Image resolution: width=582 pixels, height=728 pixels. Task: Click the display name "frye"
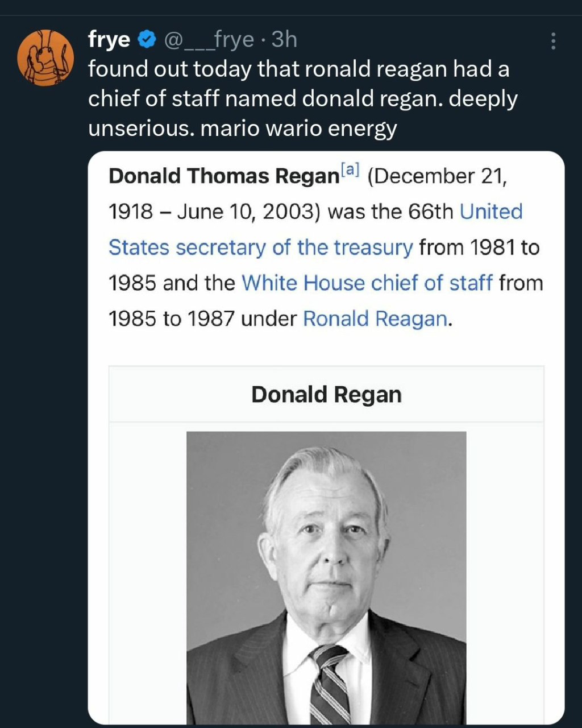(109, 40)
